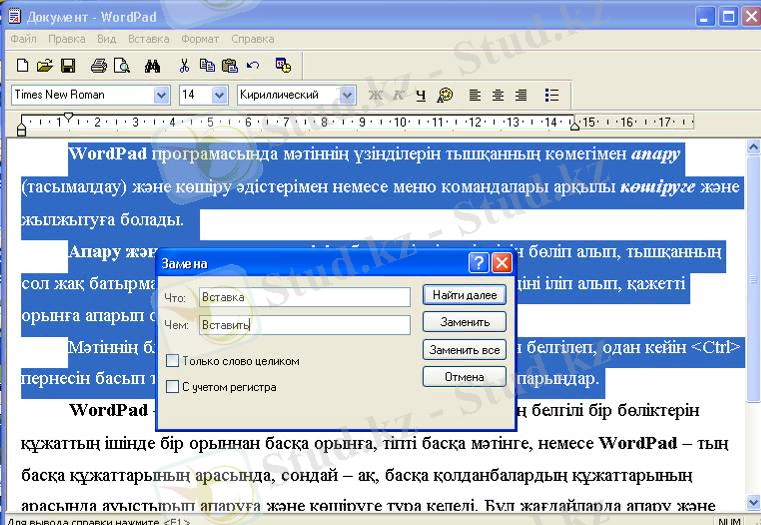761x525 pixels.
Task: Click the 'Найти далее' button
Action: point(463,295)
